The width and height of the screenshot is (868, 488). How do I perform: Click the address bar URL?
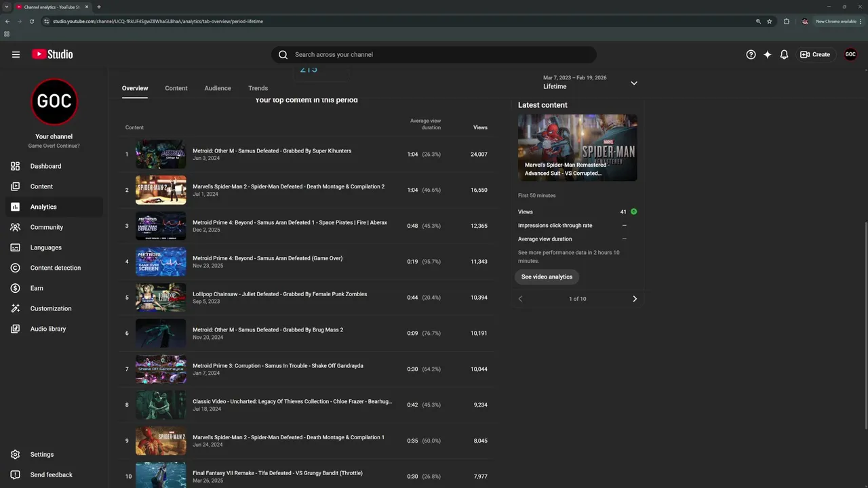158,22
